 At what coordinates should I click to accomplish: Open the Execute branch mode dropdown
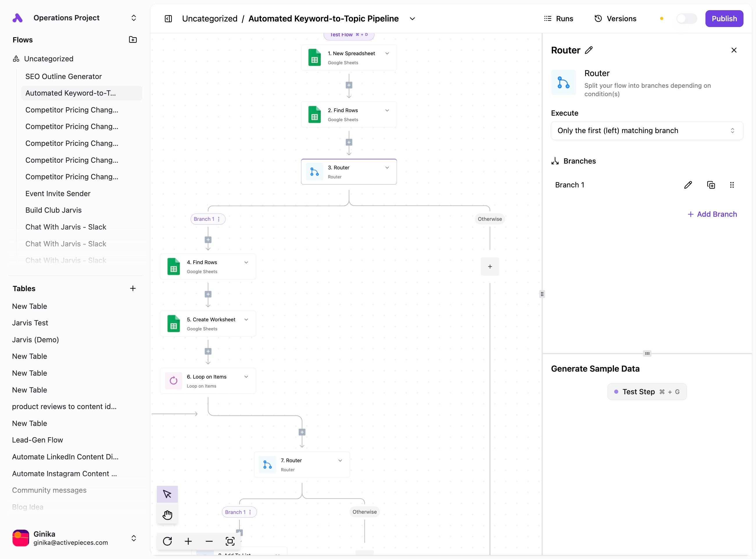pyautogui.click(x=647, y=131)
